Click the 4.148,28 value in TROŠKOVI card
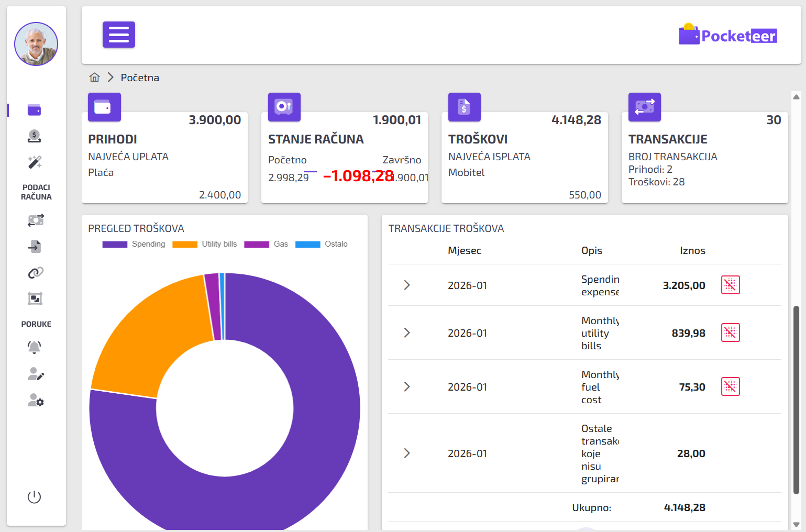This screenshot has height=532, width=806. (576, 120)
